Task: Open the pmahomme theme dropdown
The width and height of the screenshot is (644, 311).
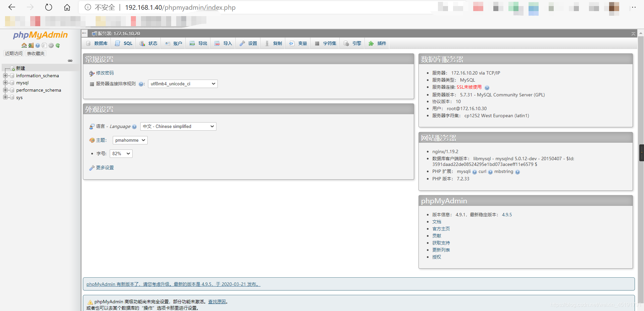Action: (130, 140)
